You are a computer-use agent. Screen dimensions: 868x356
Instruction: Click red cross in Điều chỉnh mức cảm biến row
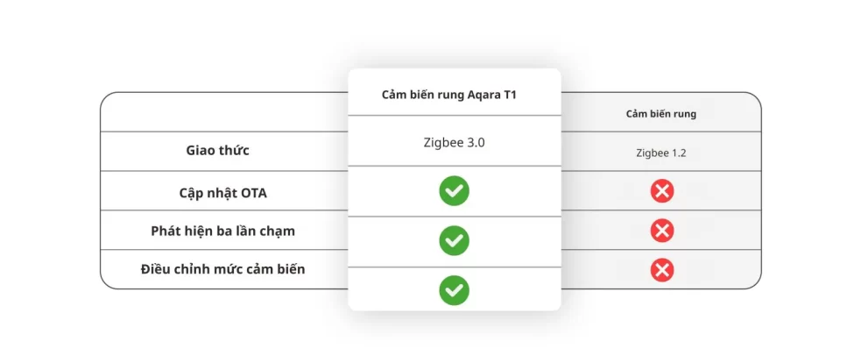[662, 270]
